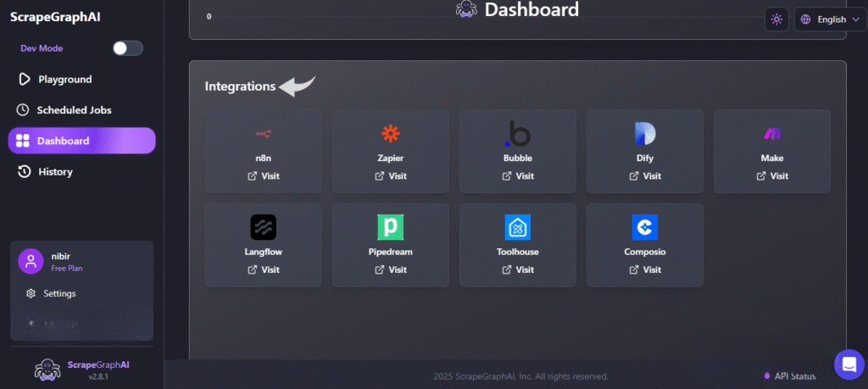Click the Visit link under Zapier

coord(391,176)
